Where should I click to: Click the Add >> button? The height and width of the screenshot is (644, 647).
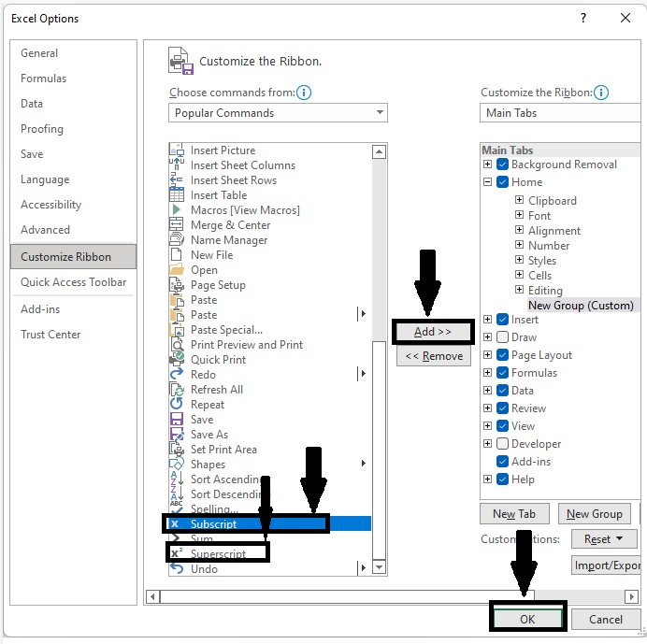[x=433, y=332]
